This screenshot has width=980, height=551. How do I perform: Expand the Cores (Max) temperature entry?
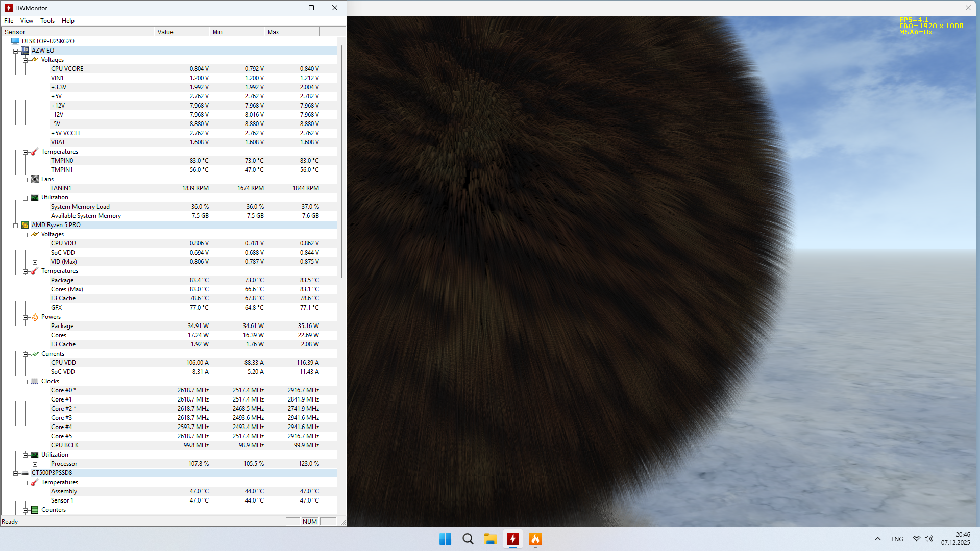pos(35,290)
